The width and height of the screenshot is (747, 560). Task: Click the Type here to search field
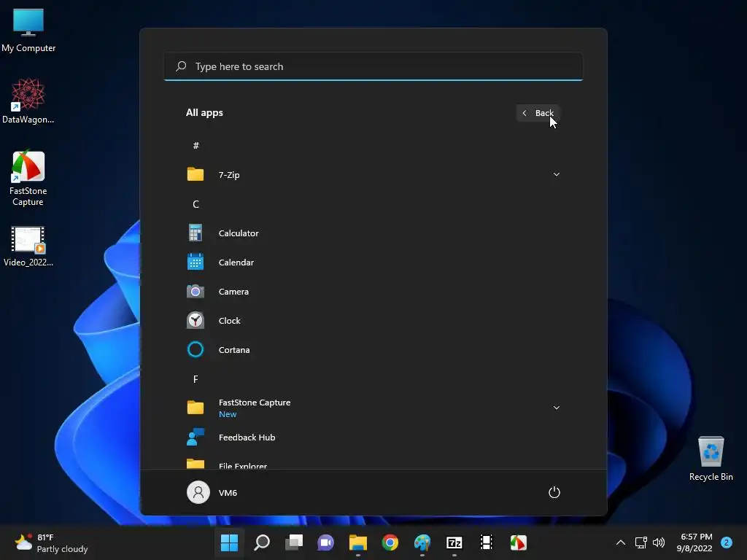click(x=373, y=66)
